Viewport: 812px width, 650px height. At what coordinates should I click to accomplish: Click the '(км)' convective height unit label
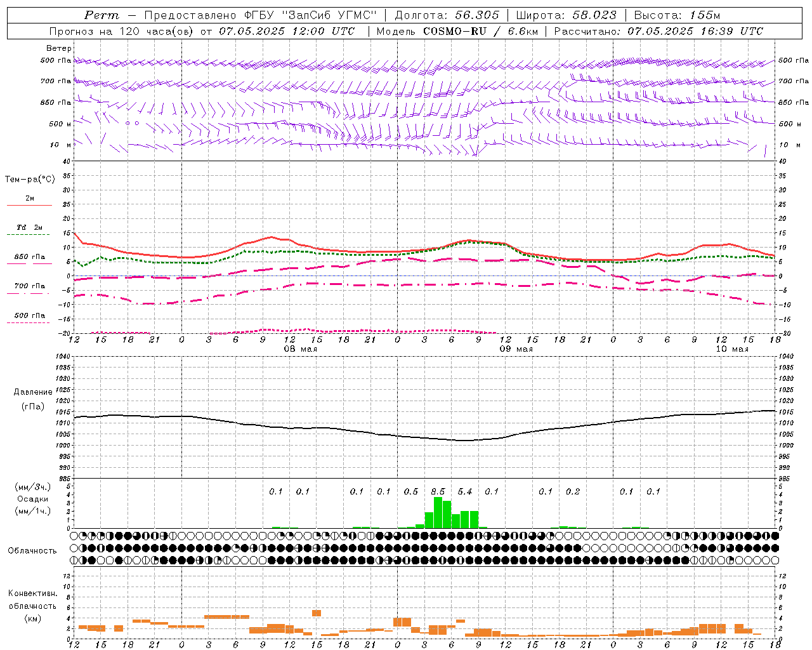pyautogui.click(x=32, y=618)
